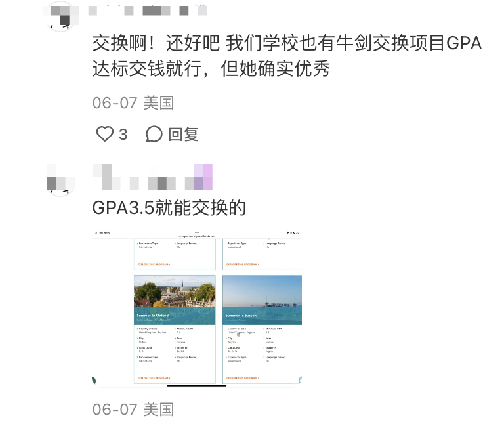This screenshot has width=504, height=424.
Task: Click the status icons in embedded screenshot header
Action: 293,232
